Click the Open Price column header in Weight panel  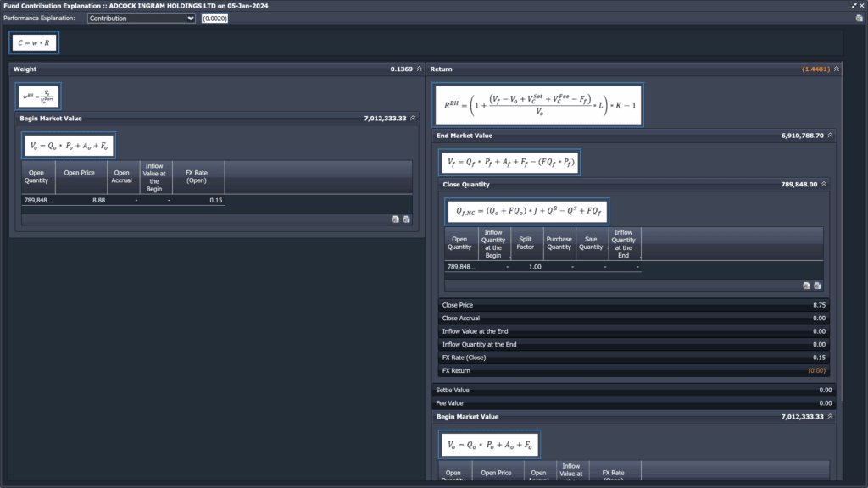pyautogui.click(x=80, y=173)
